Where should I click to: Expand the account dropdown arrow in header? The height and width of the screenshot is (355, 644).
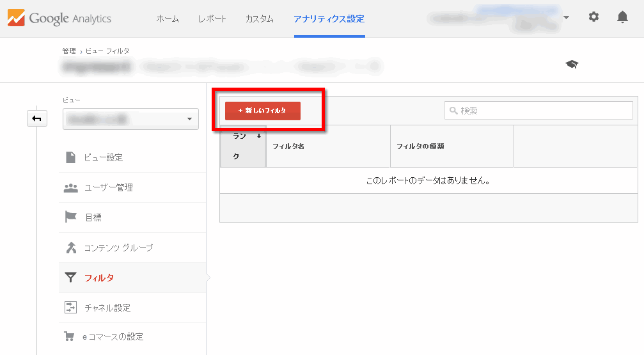click(x=566, y=17)
